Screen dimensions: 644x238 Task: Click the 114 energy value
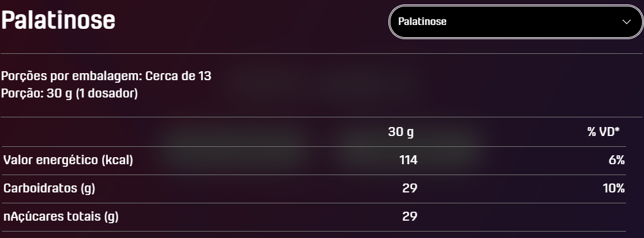[408, 160]
